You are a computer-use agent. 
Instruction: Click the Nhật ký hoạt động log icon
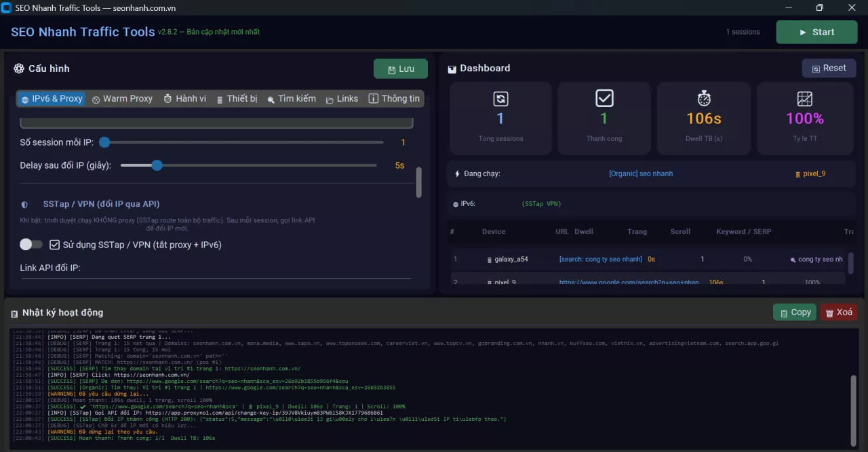pyautogui.click(x=14, y=313)
